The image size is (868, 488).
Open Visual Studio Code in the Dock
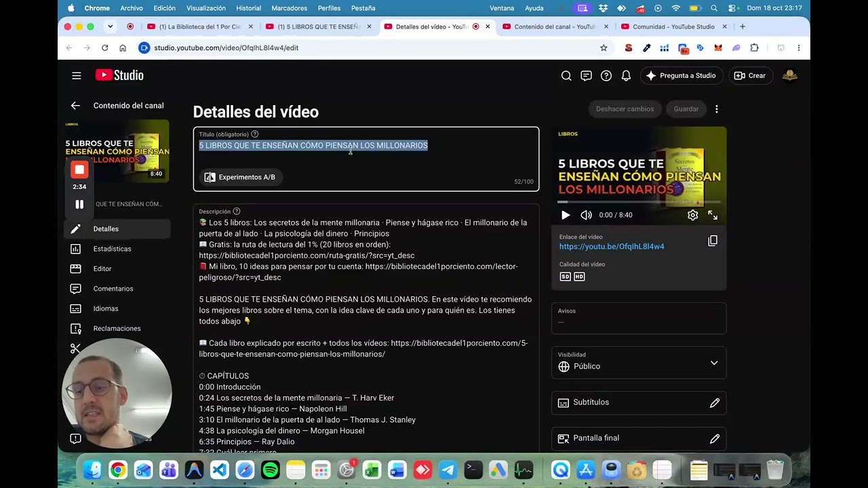[219, 470]
